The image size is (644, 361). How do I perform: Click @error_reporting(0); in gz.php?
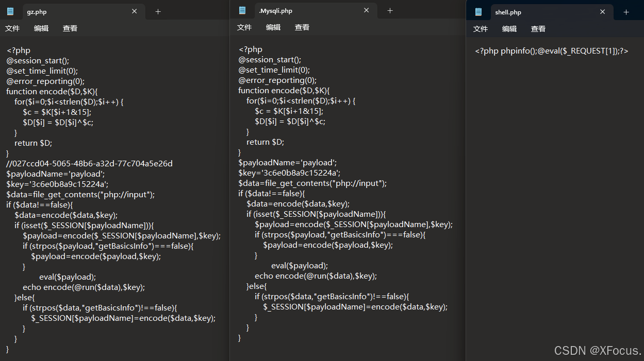click(45, 81)
